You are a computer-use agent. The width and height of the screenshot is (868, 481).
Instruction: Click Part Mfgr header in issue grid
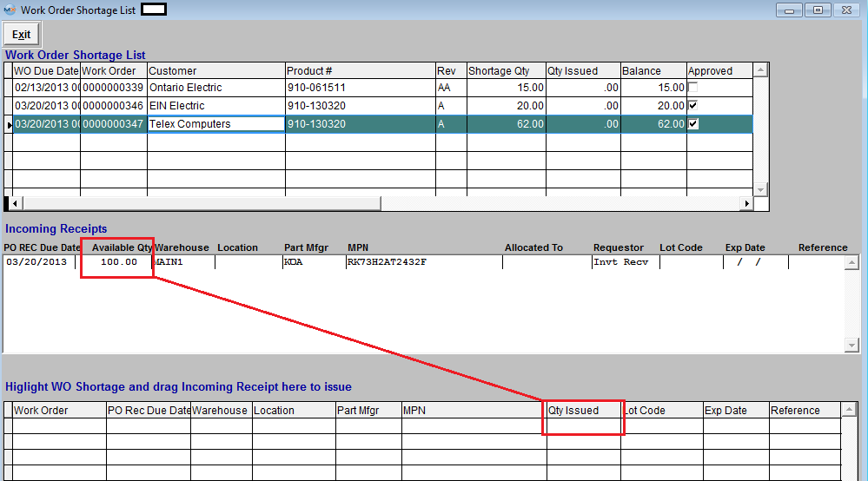click(368, 410)
